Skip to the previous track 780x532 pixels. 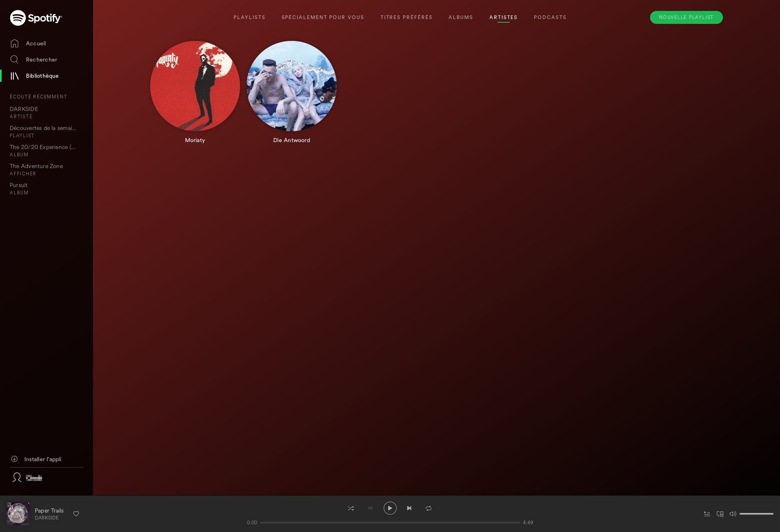(x=370, y=508)
